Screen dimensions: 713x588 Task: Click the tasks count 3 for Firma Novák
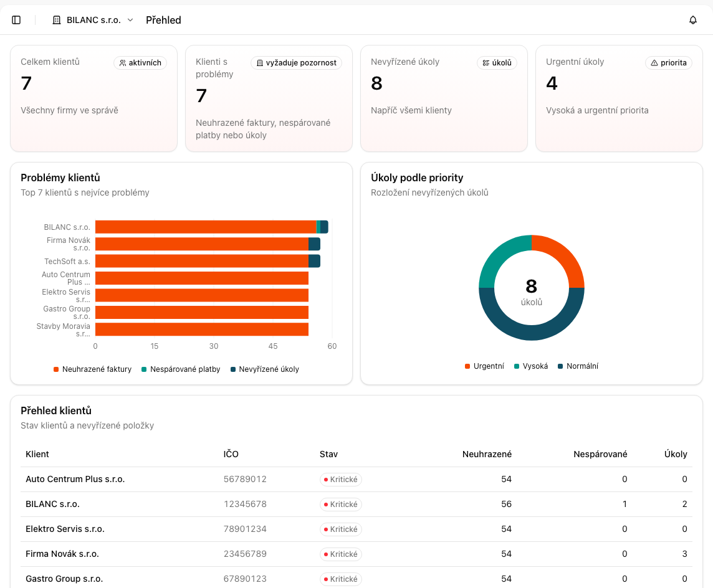tap(684, 554)
